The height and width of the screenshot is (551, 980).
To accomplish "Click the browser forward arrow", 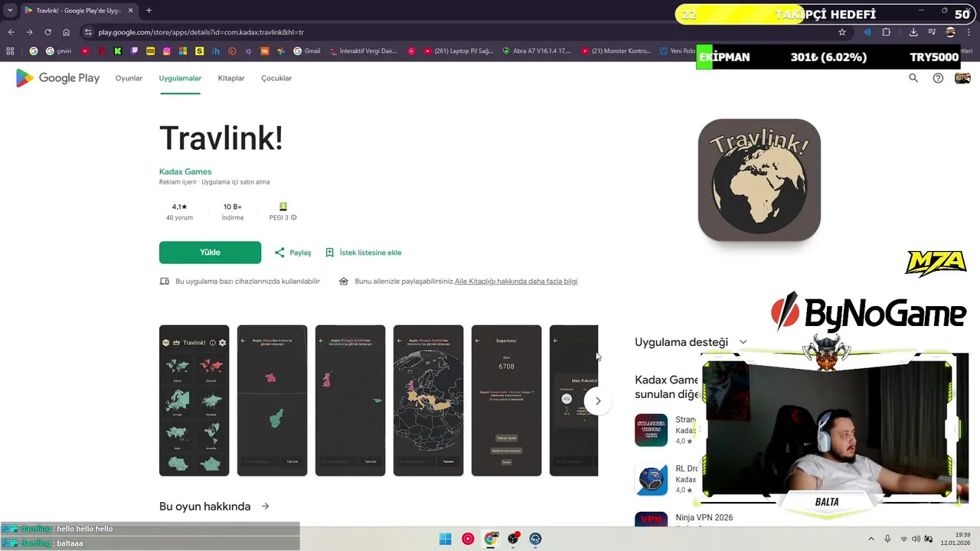I will pyautogui.click(x=29, y=32).
